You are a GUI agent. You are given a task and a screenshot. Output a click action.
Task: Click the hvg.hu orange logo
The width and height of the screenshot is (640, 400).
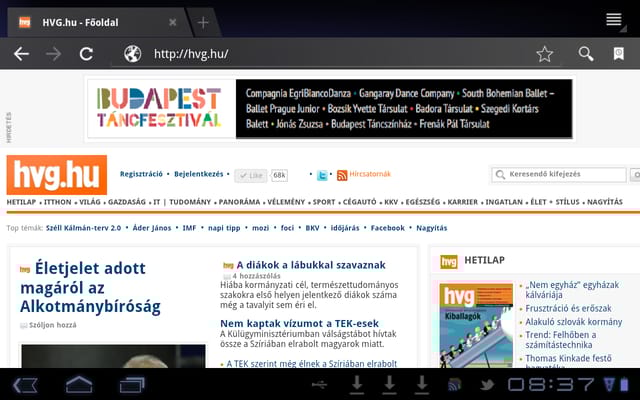pyautogui.click(x=57, y=175)
